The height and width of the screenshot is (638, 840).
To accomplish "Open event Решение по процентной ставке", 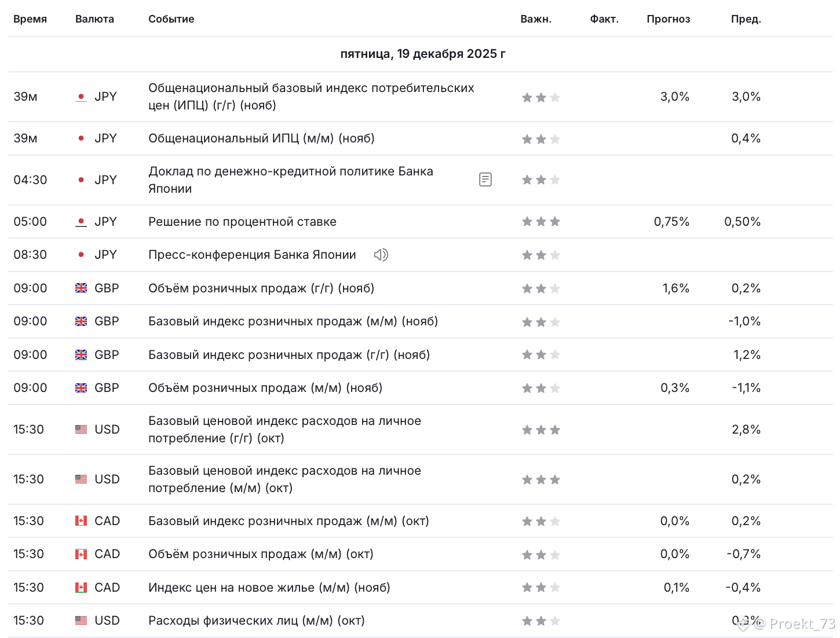I will (x=242, y=222).
